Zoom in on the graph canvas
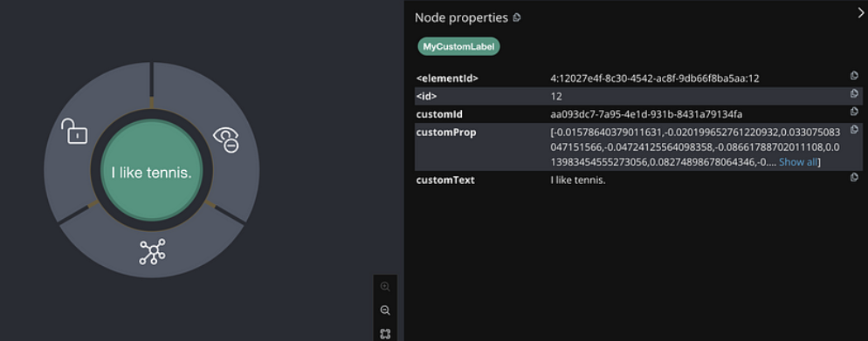The image size is (868, 341). point(385,287)
